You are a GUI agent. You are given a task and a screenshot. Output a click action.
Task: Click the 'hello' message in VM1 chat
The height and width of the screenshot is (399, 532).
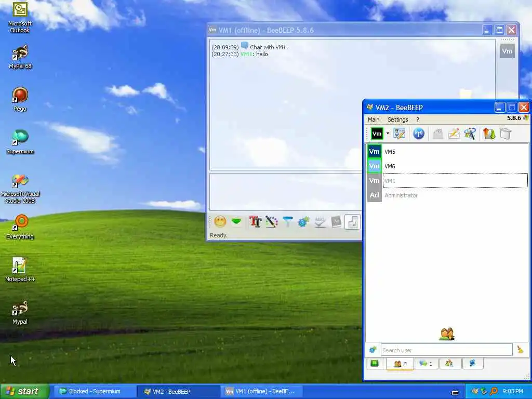click(x=262, y=54)
